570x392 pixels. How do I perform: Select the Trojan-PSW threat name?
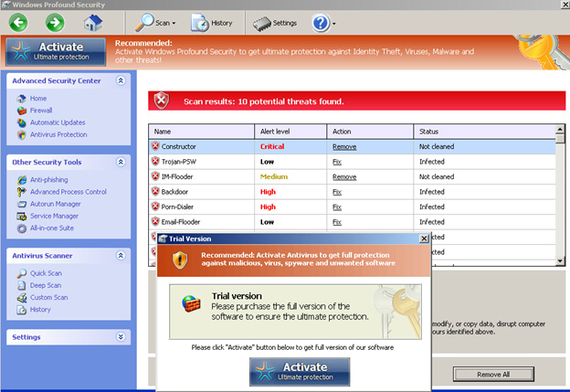[178, 162]
